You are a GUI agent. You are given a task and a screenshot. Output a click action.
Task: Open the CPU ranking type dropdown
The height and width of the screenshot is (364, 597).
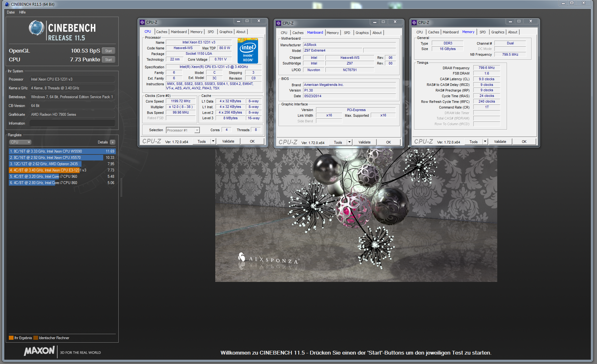click(20, 142)
